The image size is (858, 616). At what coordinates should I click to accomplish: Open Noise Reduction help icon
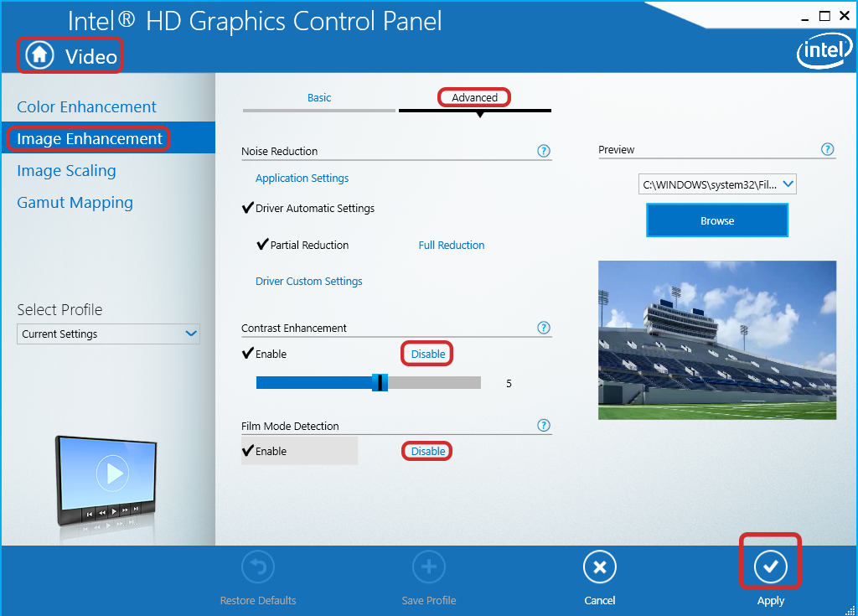543,151
